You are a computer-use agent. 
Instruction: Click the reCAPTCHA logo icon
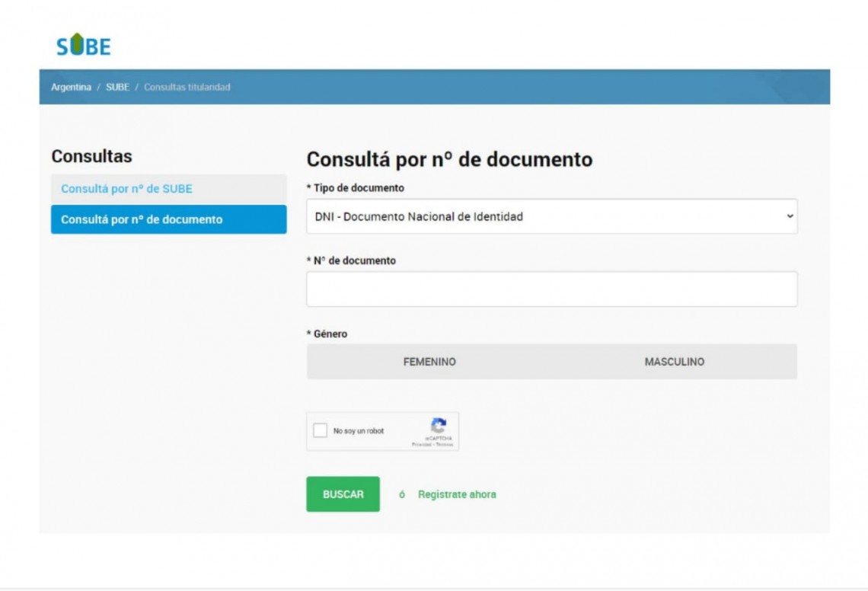[438, 426]
